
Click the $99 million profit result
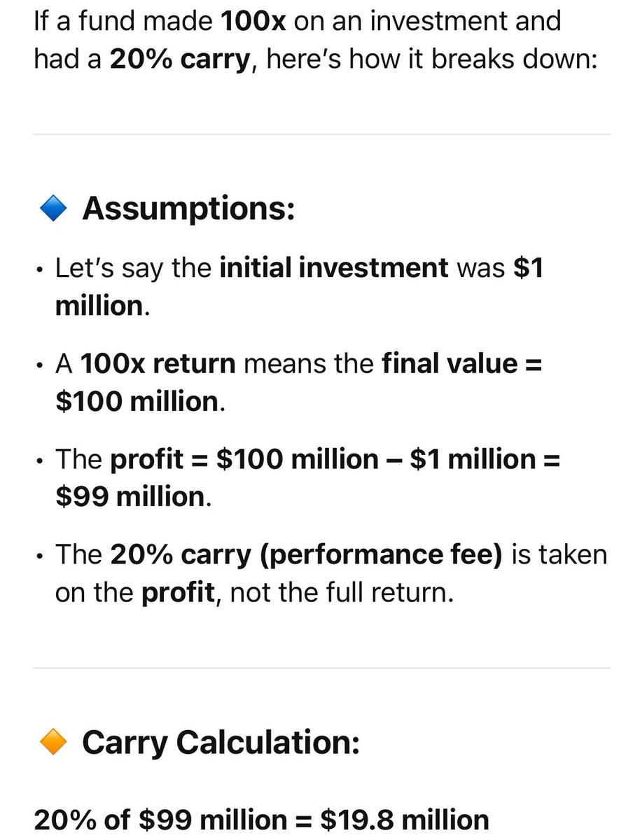[x=130, y=497]
